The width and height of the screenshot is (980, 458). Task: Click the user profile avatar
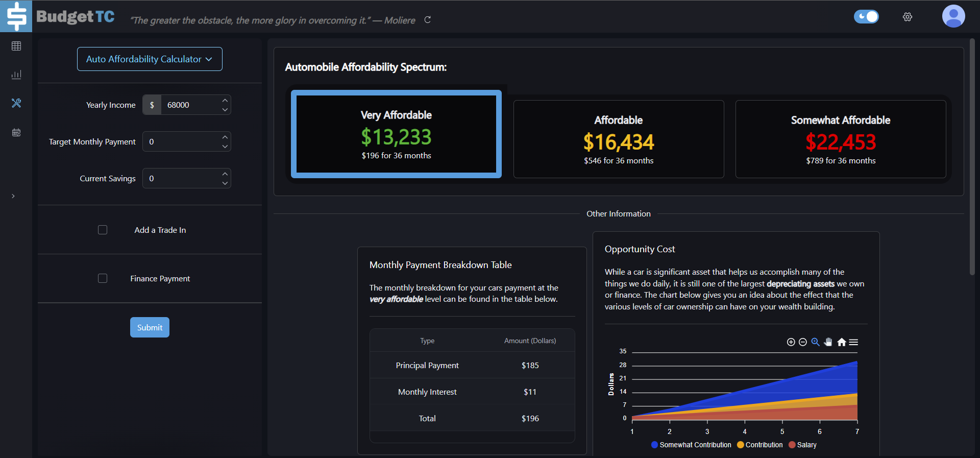[x=953, y=16]
